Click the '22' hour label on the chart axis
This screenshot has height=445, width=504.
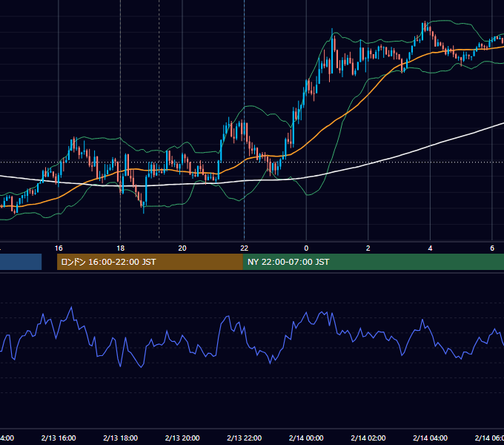[245, 248]
